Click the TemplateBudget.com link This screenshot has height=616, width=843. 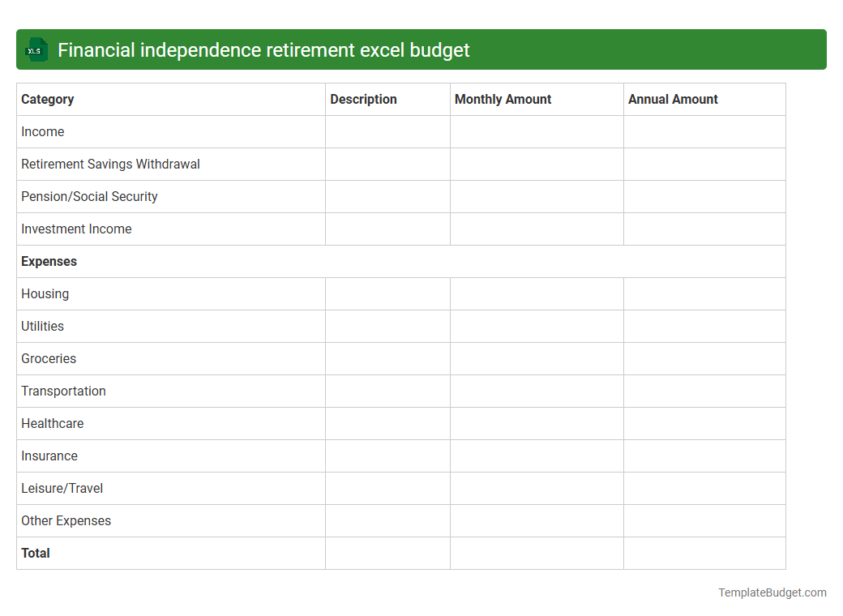coord(770,592)
